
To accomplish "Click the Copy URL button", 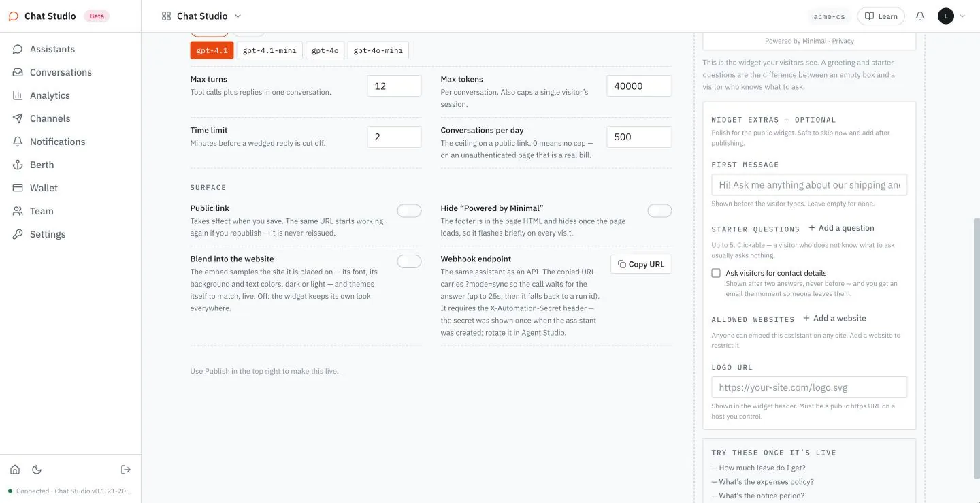I will [x=641, y=264].
